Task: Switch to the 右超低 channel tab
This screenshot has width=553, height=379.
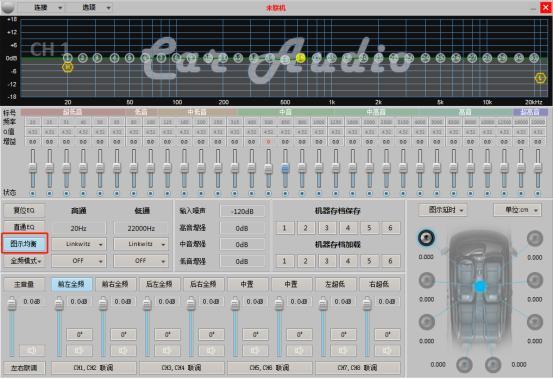Action: (379, 284)
